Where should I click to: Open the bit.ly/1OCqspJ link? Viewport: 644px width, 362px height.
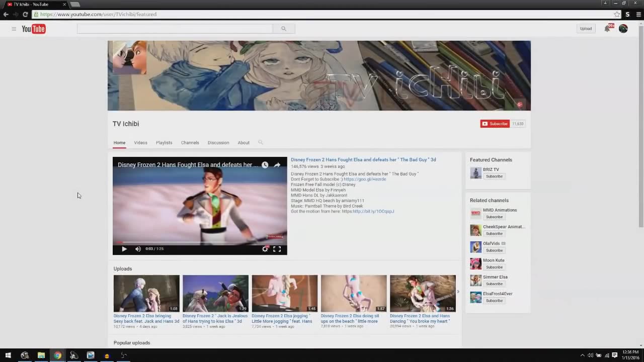click(x=373, y=212)
